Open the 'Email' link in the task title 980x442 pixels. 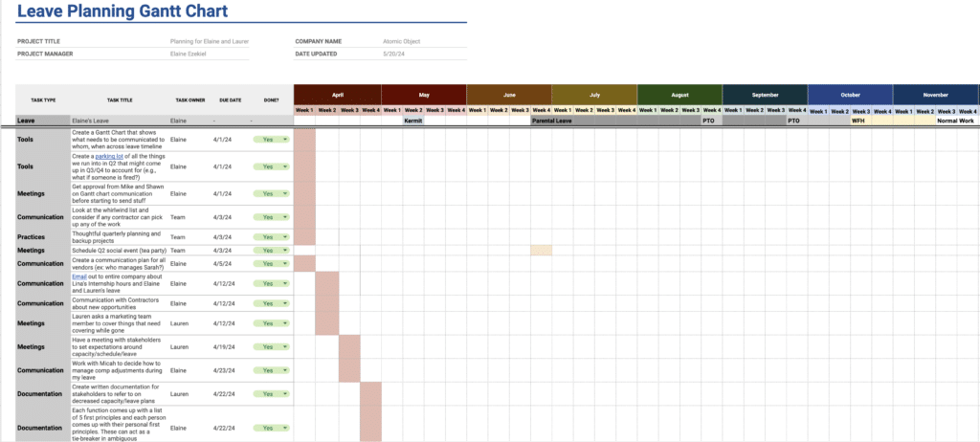click(x=79, y=276)
